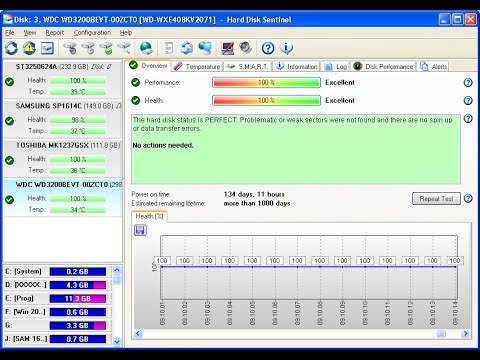Viewport: 480px width, 360px height.
Task: Open the Help menu
Action: click(x=126, y=33)
